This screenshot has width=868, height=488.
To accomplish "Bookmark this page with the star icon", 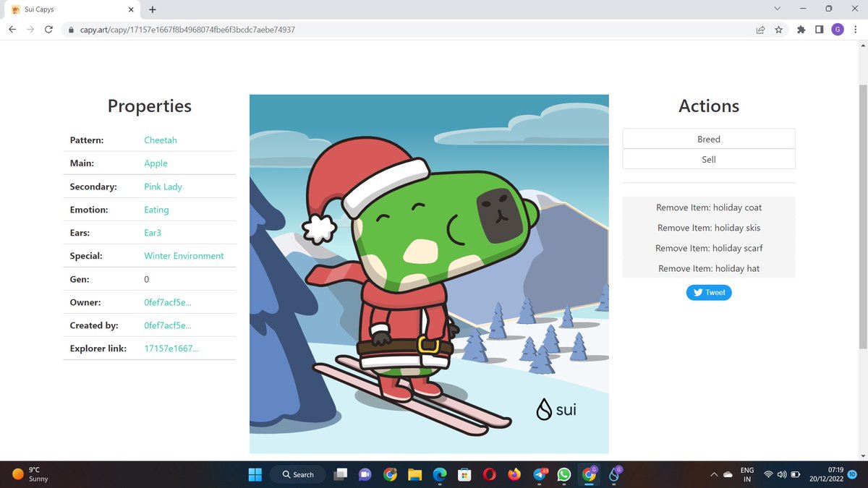I will click(778, 30).
